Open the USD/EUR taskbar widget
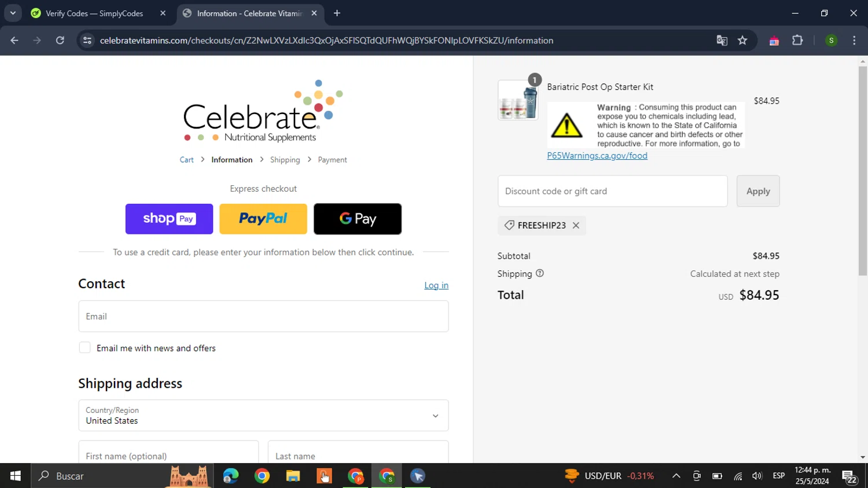 [x=609, y=476]
